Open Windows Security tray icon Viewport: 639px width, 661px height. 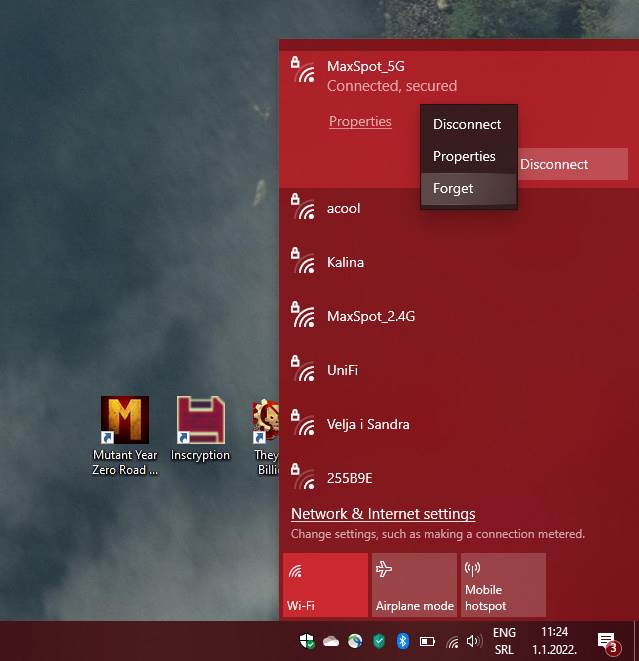(x=307, y=641)
